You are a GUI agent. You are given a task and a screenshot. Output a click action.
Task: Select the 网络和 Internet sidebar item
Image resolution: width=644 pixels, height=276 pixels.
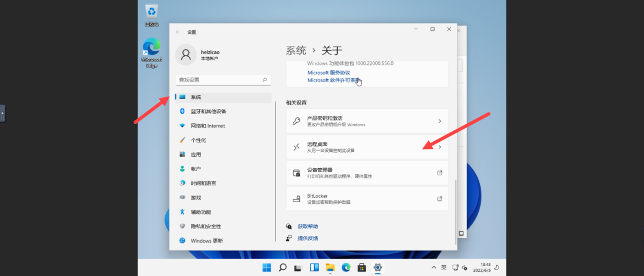pyautogui.click(x=224, y=126)
